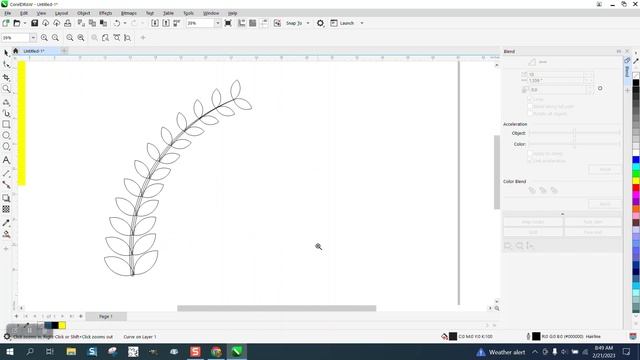The image size is (640, 360).
Task: Click the Reset button in Color Blend section
Action: point(605,204)
